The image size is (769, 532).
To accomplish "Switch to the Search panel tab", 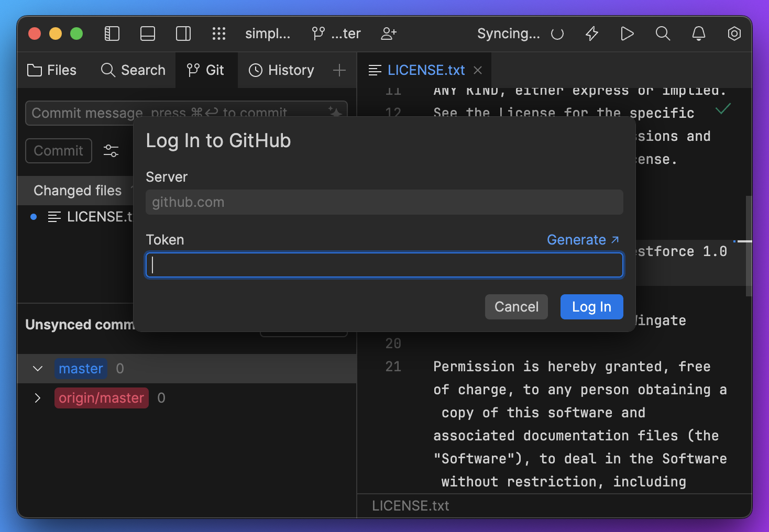I will click(133, 70).
